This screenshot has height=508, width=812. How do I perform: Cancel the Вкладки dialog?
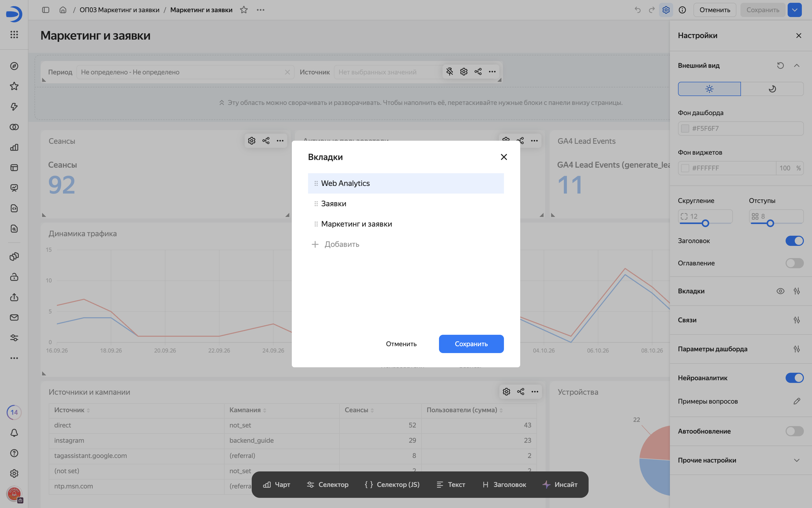click(401, 344)
